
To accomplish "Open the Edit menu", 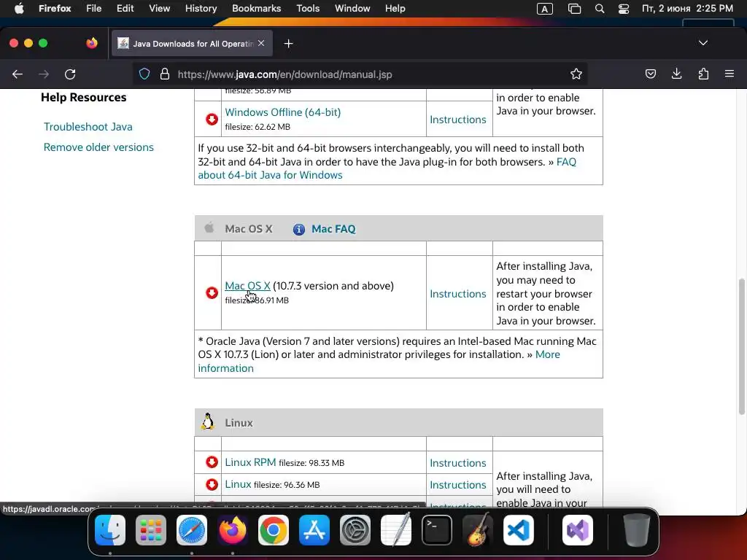I will point(125,9).
